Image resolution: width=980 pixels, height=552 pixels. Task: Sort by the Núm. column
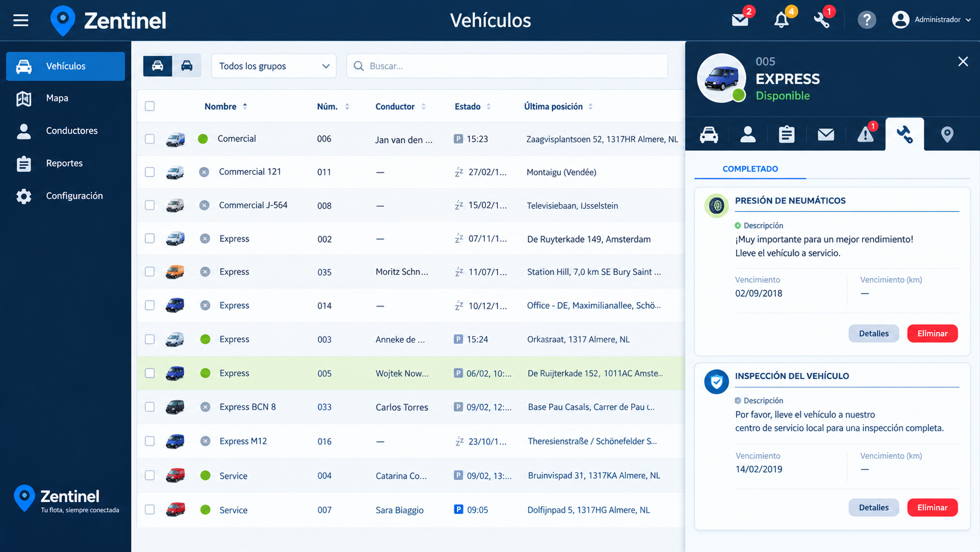(x=333, y=106)
